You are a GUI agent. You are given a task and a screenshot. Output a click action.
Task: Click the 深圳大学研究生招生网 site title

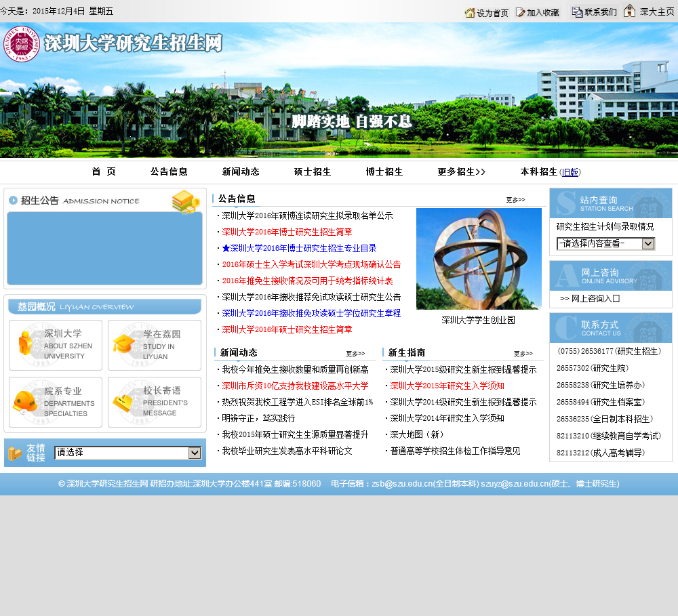click(133, 43)
